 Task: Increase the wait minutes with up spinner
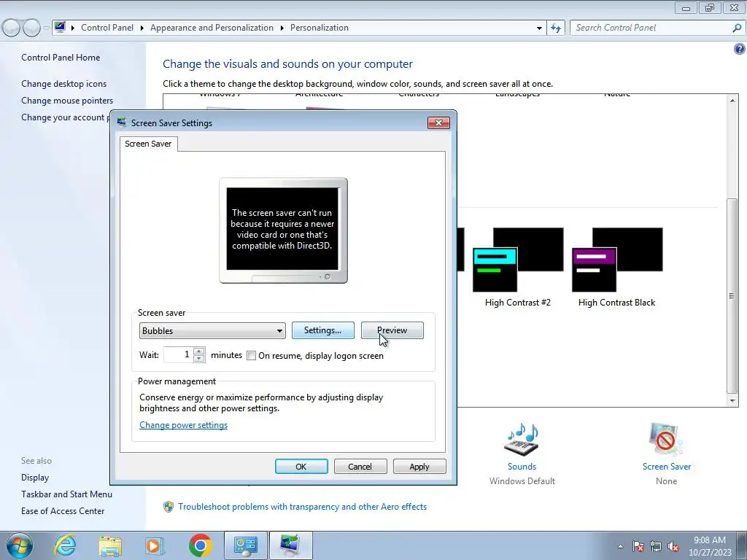click(x=199, y=351)
